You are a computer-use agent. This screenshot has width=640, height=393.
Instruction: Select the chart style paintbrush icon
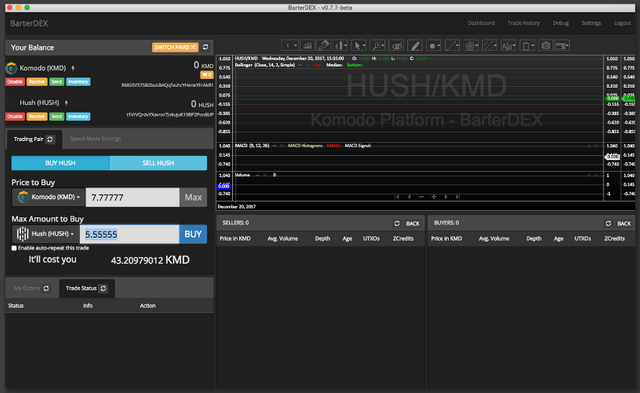324,46
